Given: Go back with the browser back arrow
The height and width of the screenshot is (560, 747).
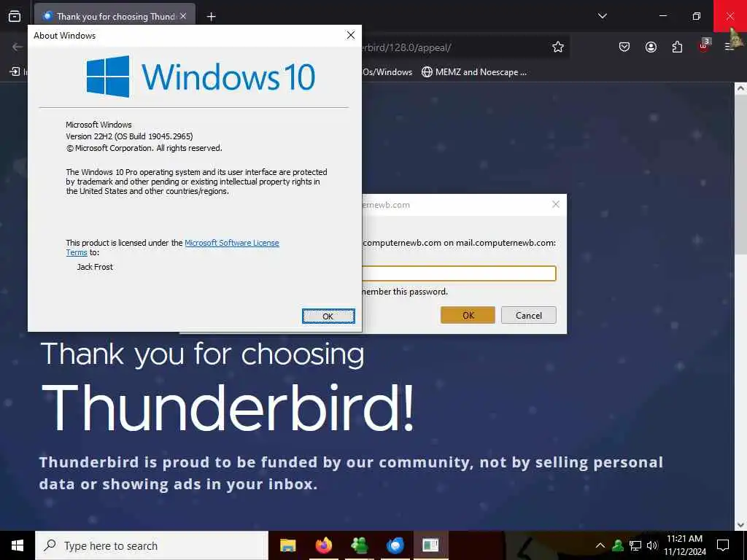Looking at the screenshot, I should (x=18, y=47).
